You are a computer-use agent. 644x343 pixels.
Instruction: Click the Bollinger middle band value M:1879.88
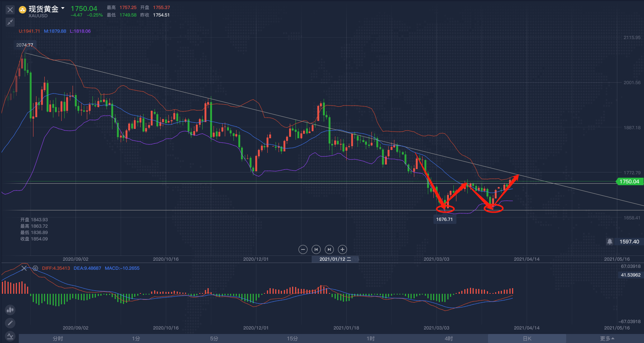click(x=55, y=31)
